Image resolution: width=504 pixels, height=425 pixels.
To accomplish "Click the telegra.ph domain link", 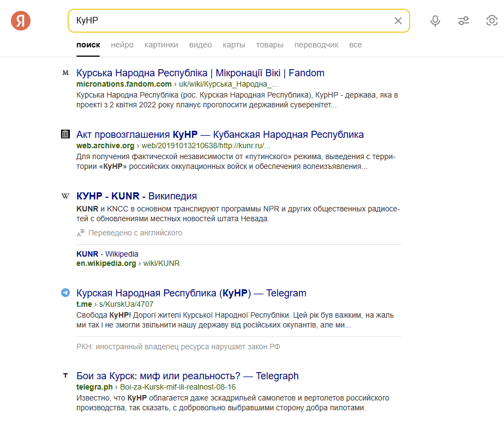I will point(94,387).
